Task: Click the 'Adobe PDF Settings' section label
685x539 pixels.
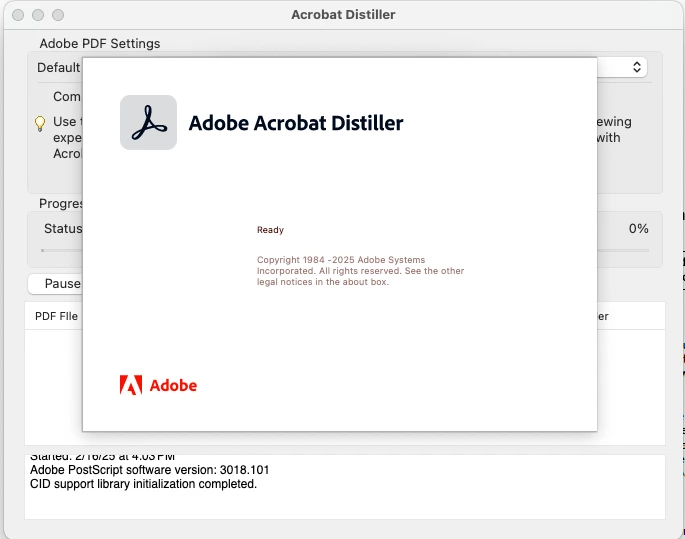Action: pyautogui.click(x=100, y=44)
